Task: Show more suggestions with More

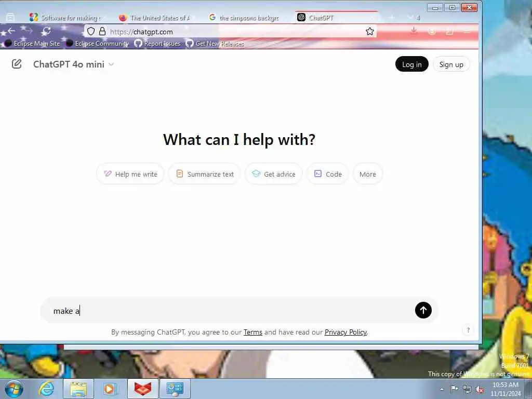Action: [367, 174]
